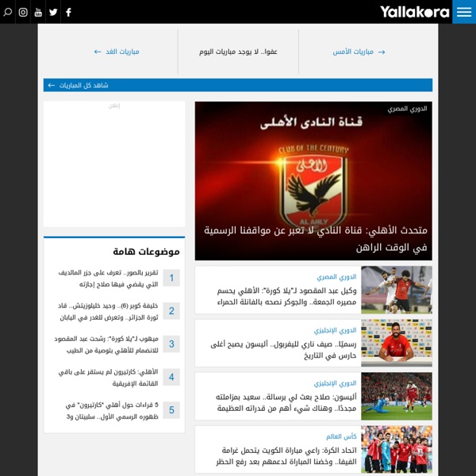The image size is (476, 476).
Task: Click the 'شاهد كل المباريات' blue bar
Action: point(238,85)
